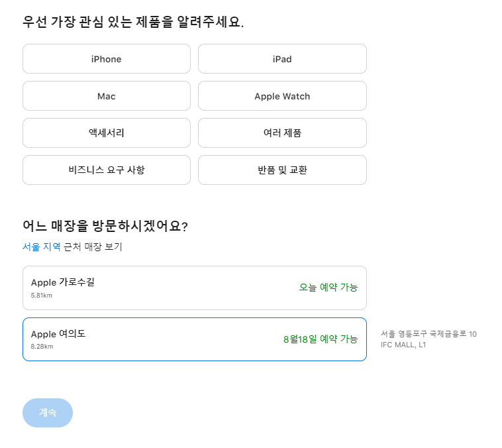Pick the 여러 제품 option
Screen dimensions: 502x448
click(282, 133)
